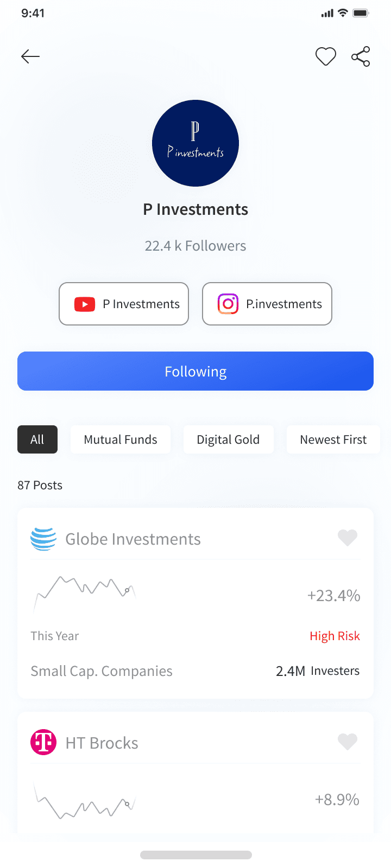391x868 pixels.
Task: Favorite P Investments with the header heart icon
Action: coord(326,56)
